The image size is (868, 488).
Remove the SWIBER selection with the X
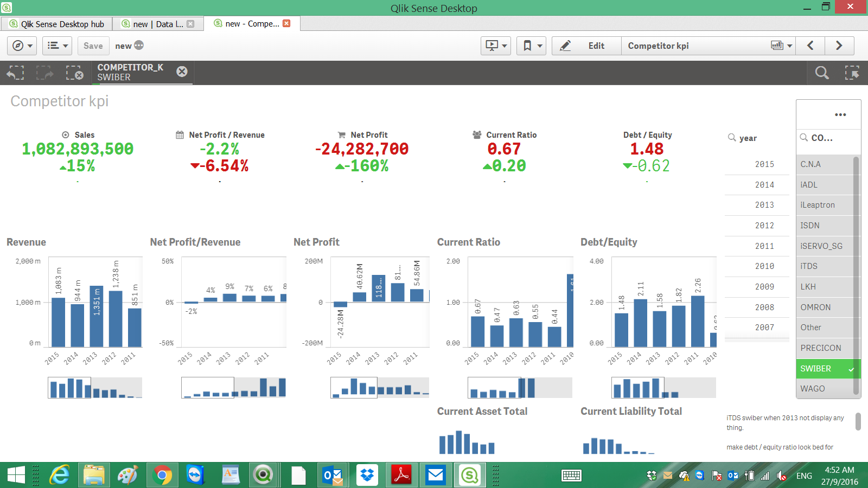coord(182,72)
